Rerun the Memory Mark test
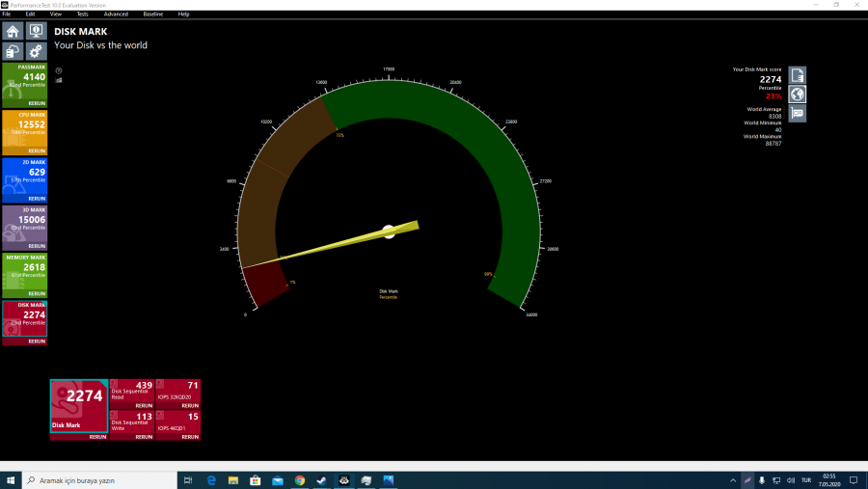The image size is (868, 489). [x=37, y=294]
